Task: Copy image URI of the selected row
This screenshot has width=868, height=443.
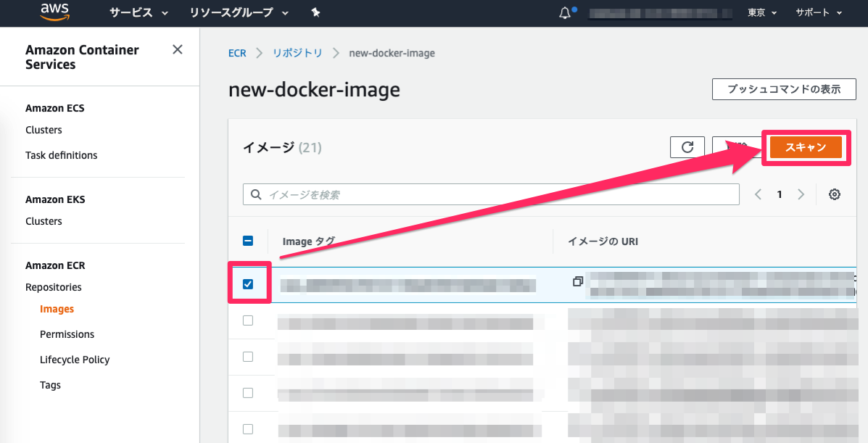Action: pyautogui.click(x=577, y=281)
